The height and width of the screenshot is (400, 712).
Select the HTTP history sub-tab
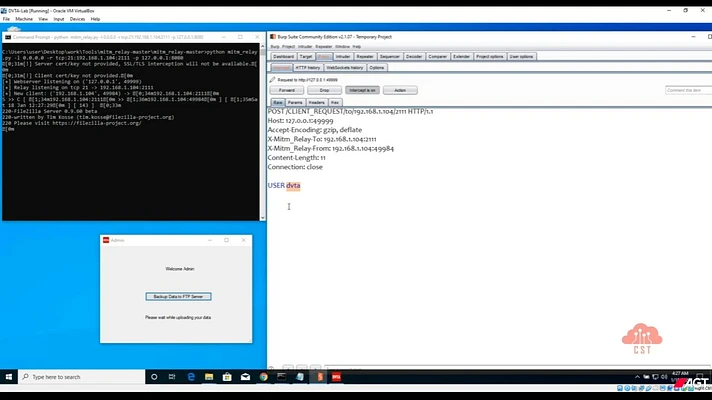coord(308,68)
